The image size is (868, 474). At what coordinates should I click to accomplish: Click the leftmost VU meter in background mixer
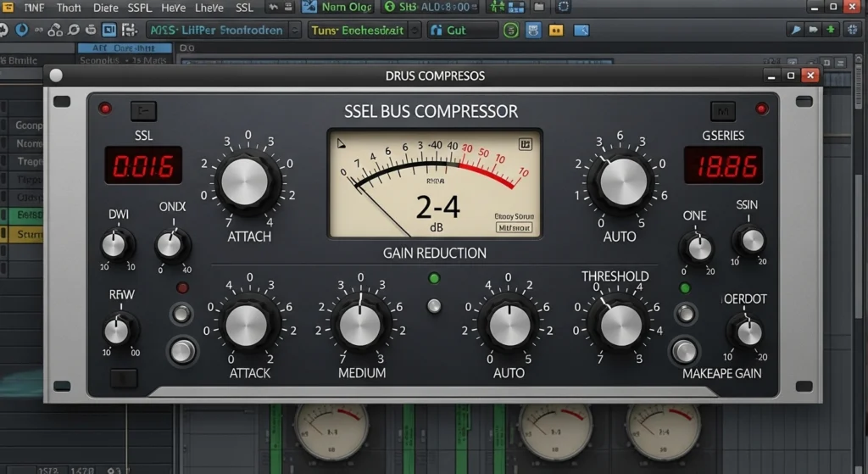(x=331, y=432)
